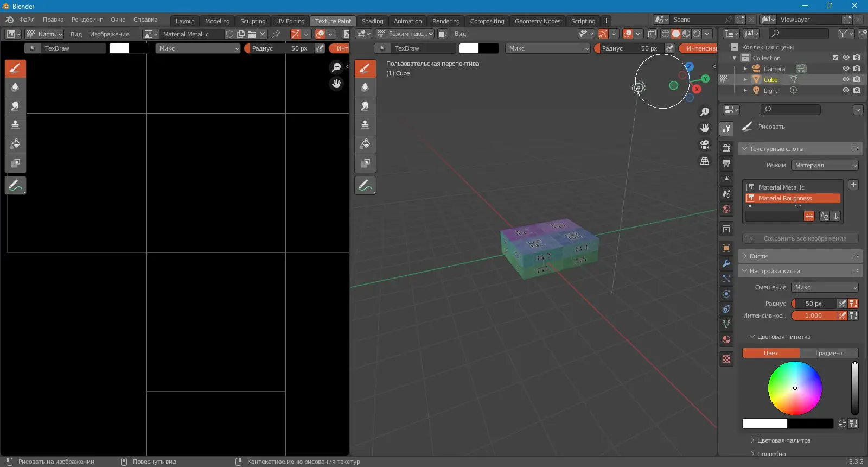
Task: Toggle visibility of the Light object
Action: coord(846,90)
